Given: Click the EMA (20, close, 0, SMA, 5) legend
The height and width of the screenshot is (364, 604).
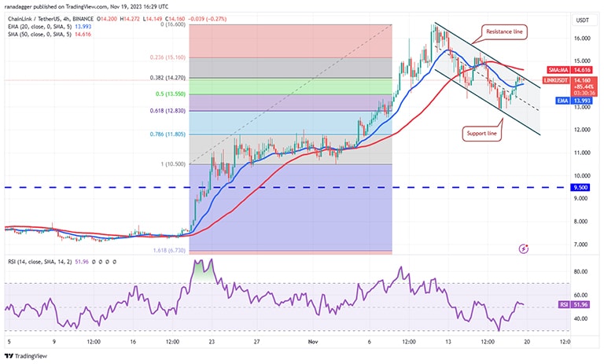Looking at the screenshot, I should [x=39, y=26].
